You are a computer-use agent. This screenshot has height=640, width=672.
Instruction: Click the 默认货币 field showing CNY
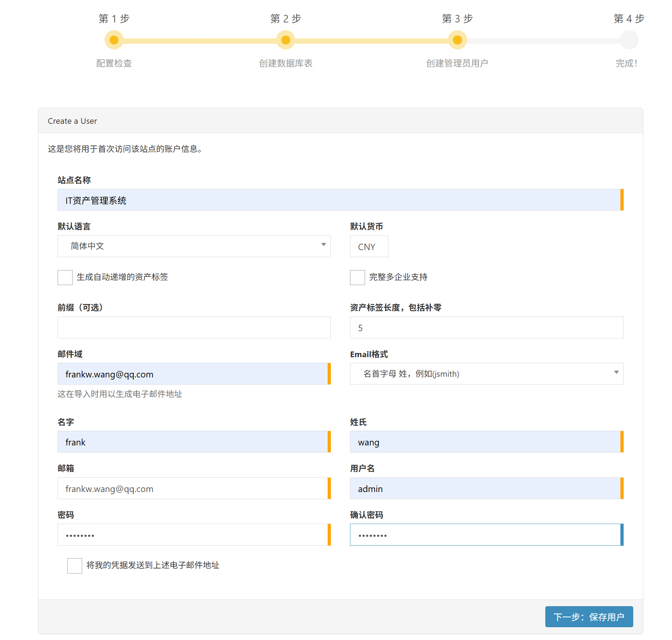click(x=369, y=246)
